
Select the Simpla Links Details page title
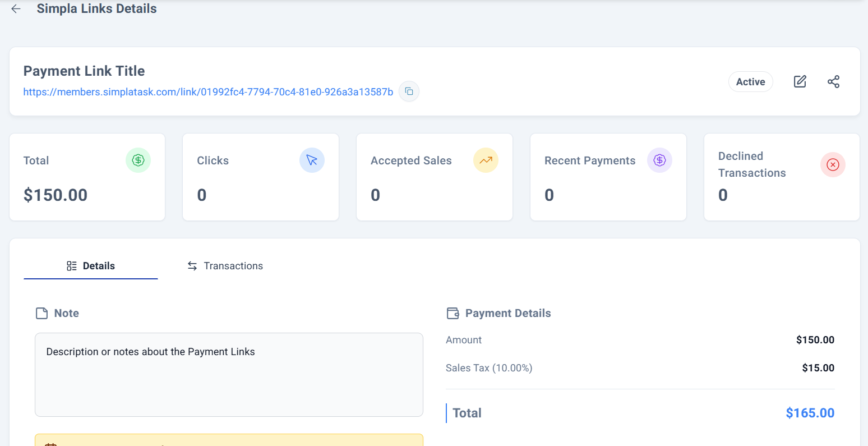pos(96,9)
